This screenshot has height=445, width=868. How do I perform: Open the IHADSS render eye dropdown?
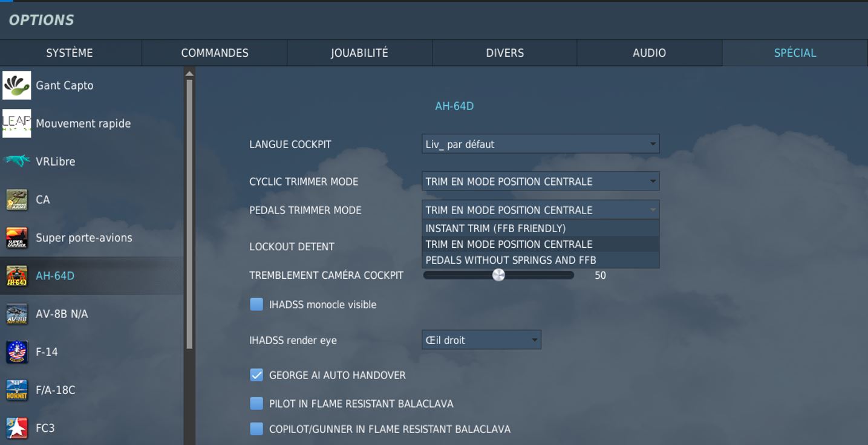coord(481,340)
